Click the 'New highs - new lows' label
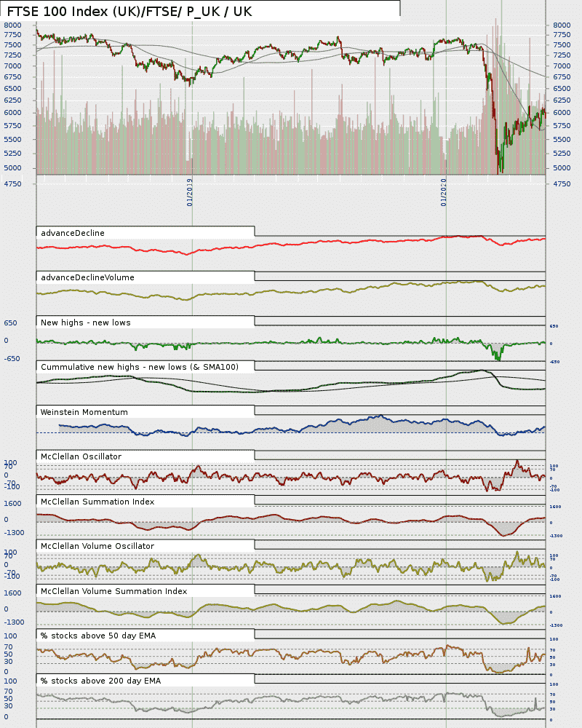The width and height of the screenshot is (582, 728). click(x=85, y=323)
